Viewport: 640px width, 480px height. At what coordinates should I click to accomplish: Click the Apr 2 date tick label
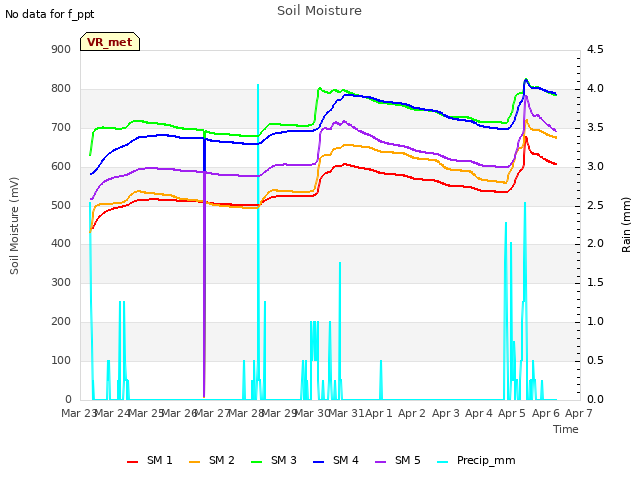click(x=412, y=413)
